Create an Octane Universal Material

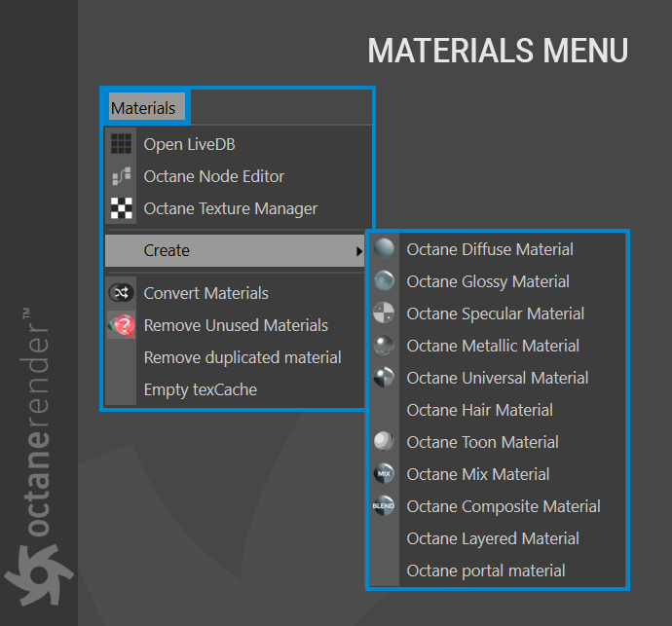[497, 378]
